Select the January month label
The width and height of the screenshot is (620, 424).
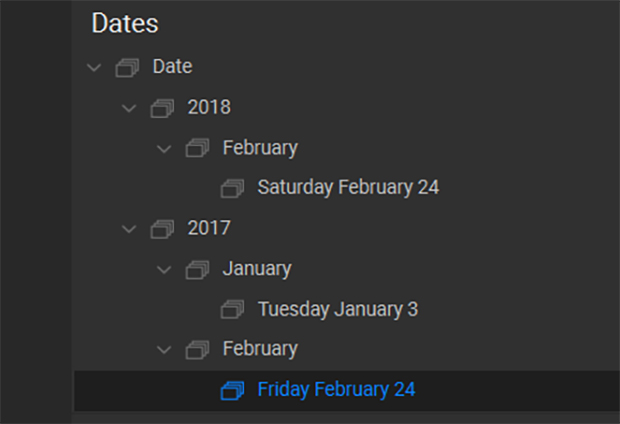pos(257,269)
